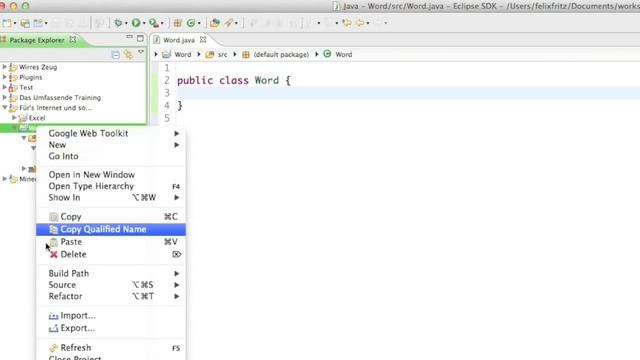
Task: Open the Package Explorer view menu triangle
Action: 141,53
